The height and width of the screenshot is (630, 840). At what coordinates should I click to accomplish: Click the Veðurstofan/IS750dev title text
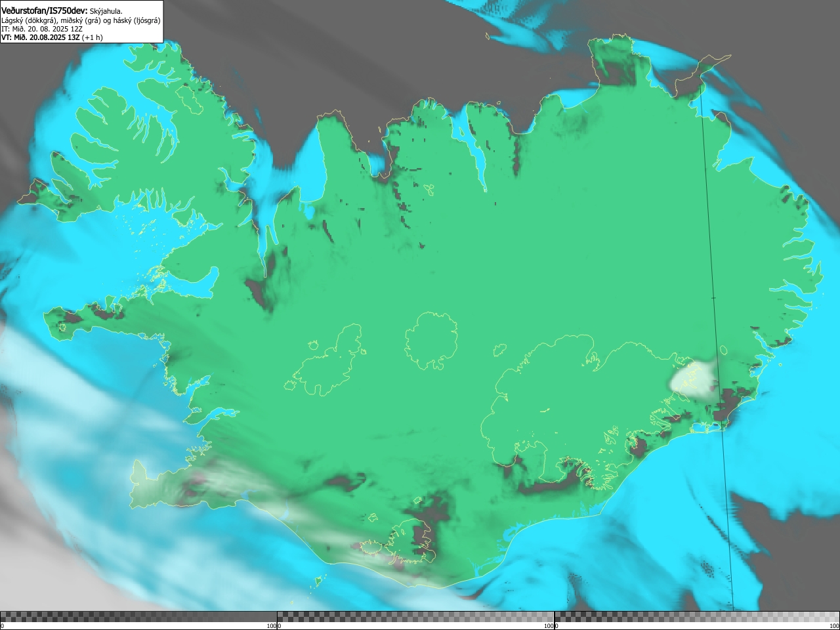pos(44,10)
